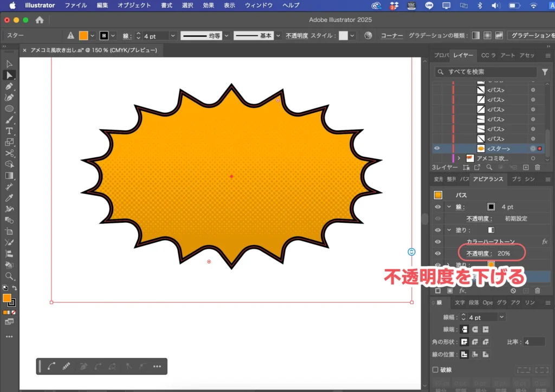Click the Home icon beside window controls
The width and height of the screenshot is (555, 392).
40,20
